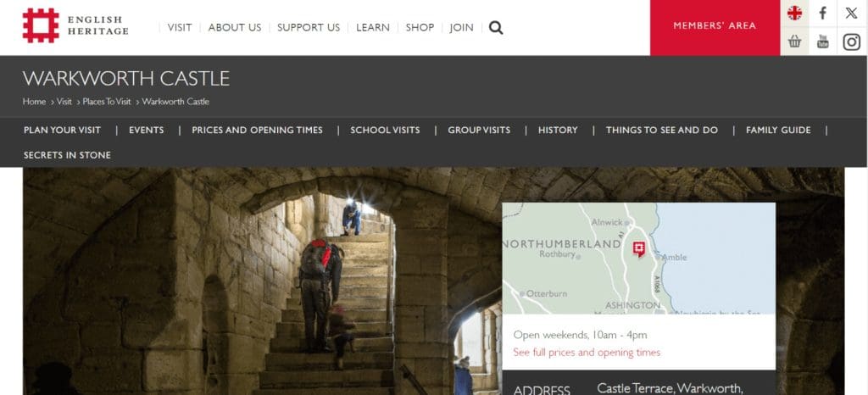Screen dimensions: 868x395
Task: Click the Warkworth Castle page heading
Action: pyautogui.click(x=126, y=79)
